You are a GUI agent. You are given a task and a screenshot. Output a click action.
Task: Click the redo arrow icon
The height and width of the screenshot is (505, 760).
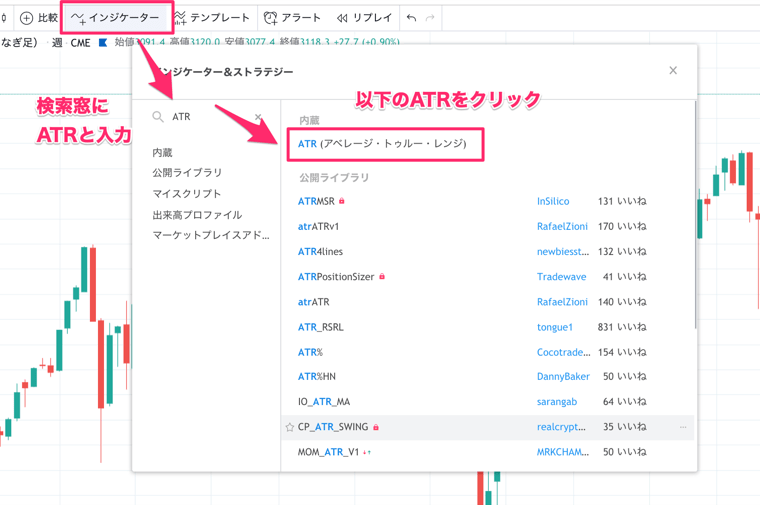tap(429, 18)
